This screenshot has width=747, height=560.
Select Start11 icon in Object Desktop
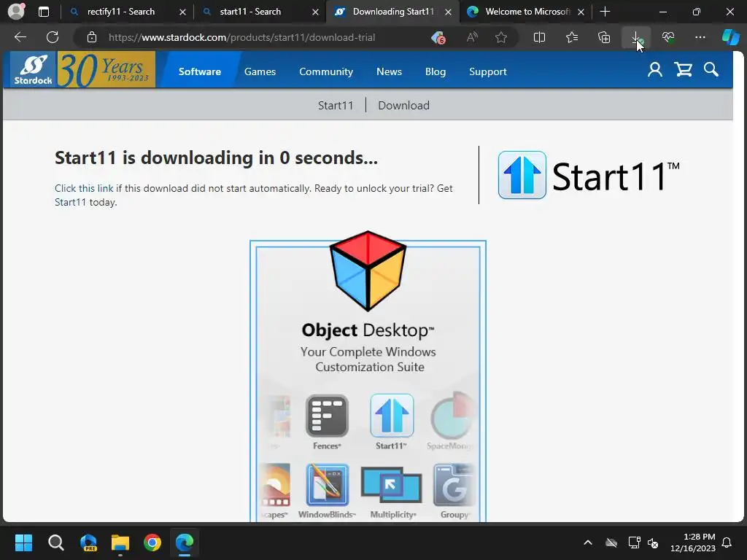click(x=392, y=415)
